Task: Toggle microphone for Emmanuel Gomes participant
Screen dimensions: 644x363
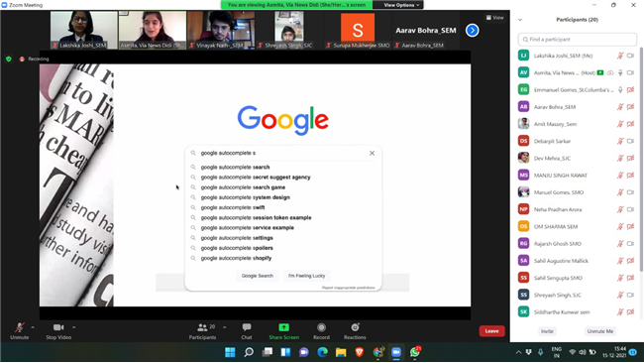Action: (620, 89)
